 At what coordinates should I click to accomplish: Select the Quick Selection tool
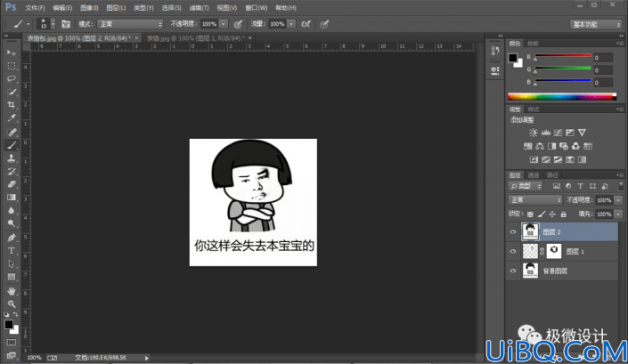pos(12,92)
